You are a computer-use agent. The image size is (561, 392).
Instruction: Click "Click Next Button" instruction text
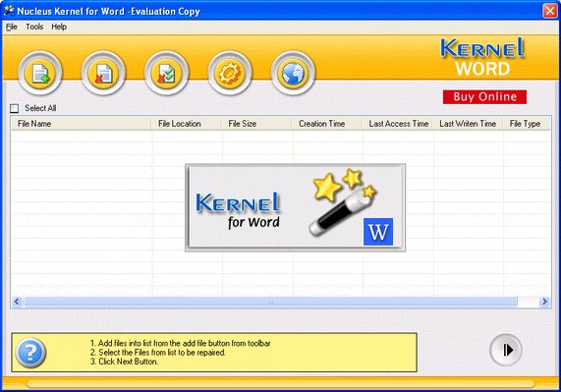tap(124, 362)
